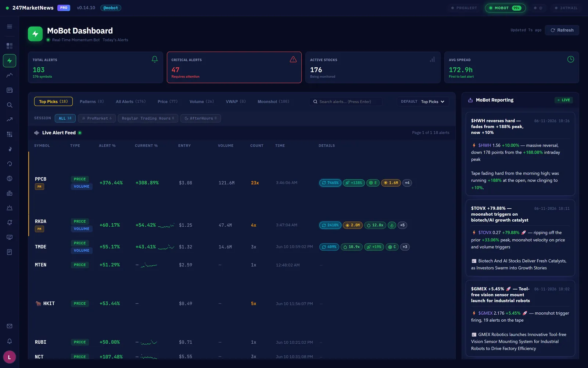Toggle the PreMarket session filter
Viewport: 588px width, 368px height.
coord(97,118)
